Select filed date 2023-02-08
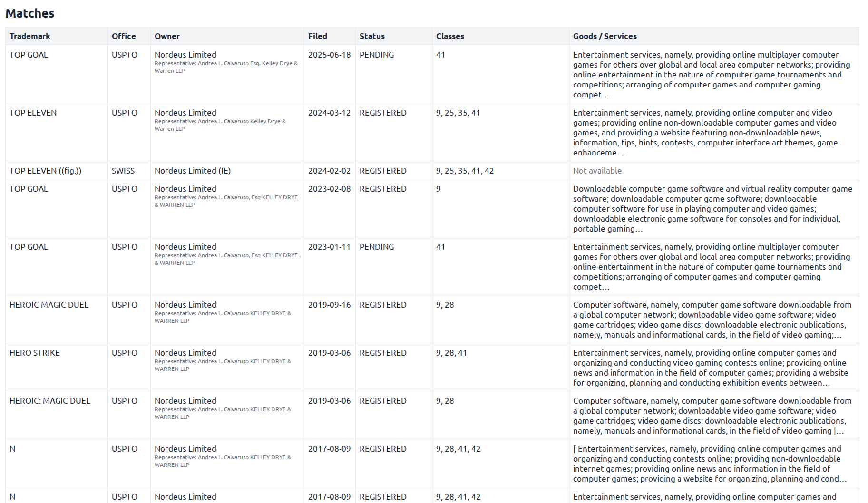This screenshot has width=868, height=503. [x=329, y=189]
